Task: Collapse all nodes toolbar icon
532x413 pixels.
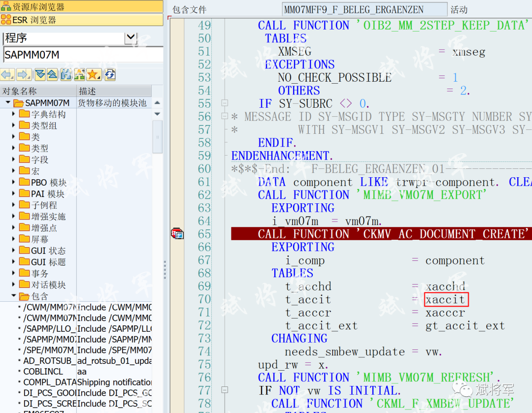Action: 52,74
